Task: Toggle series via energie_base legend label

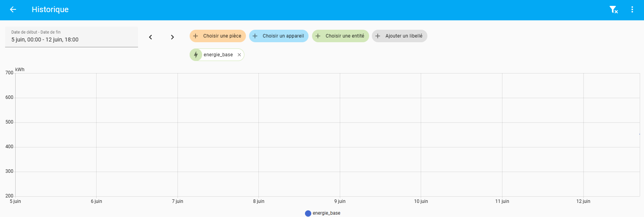Action: pyautogui.click(x=326, y=213)
